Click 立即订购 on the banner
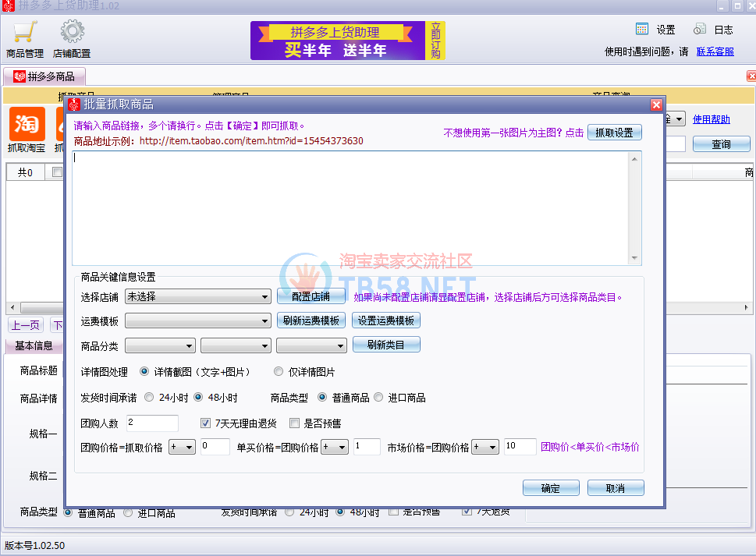This screenshot has width=756, height=556. tap(435, 41)
